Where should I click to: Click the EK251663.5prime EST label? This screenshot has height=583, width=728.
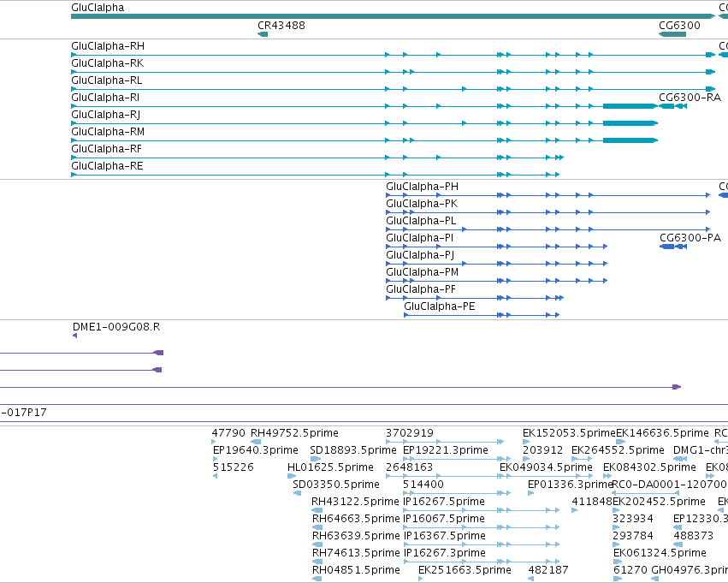[x=465, y=570]
